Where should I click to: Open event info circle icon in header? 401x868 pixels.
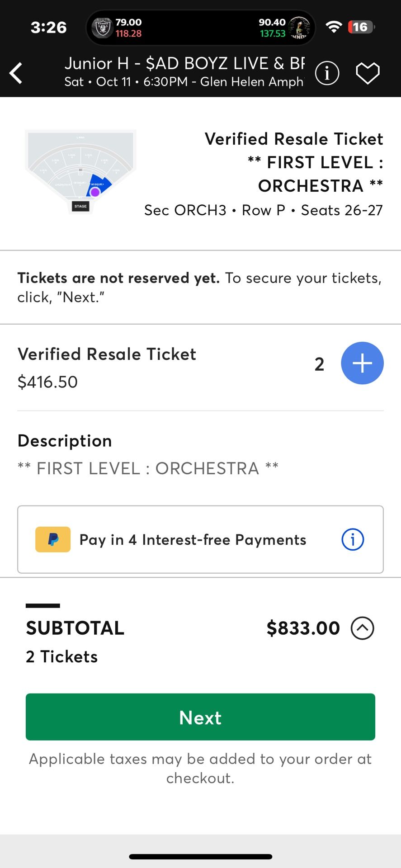[x=327, y=73]
